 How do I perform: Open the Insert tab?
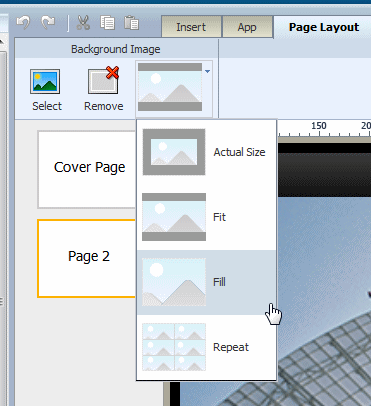click(191, 27)
